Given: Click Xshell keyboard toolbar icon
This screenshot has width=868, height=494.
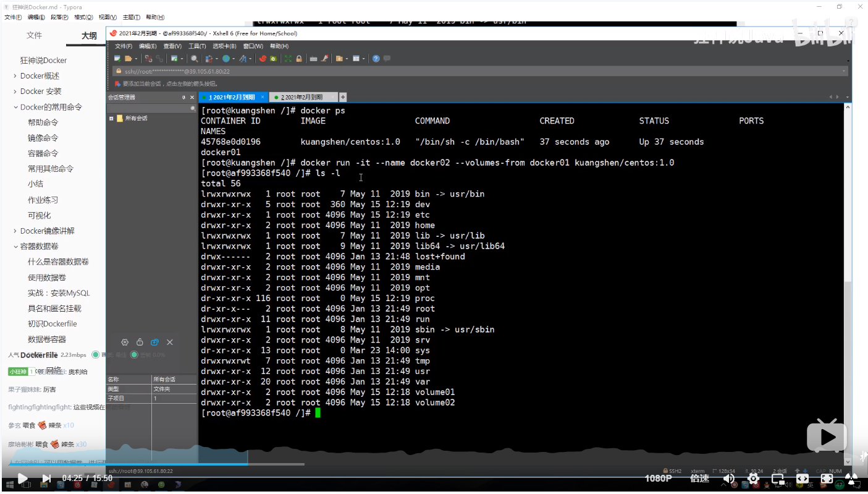Looking at the screenshot, I should (313, 59).
